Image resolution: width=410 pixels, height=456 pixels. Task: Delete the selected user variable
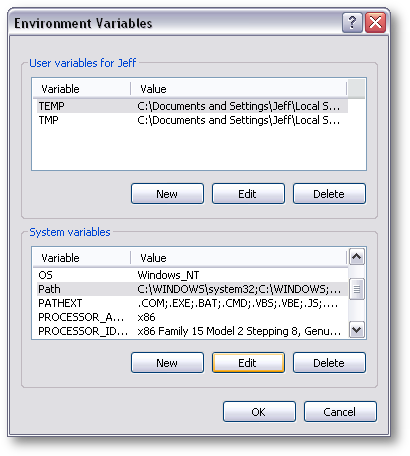329,194
